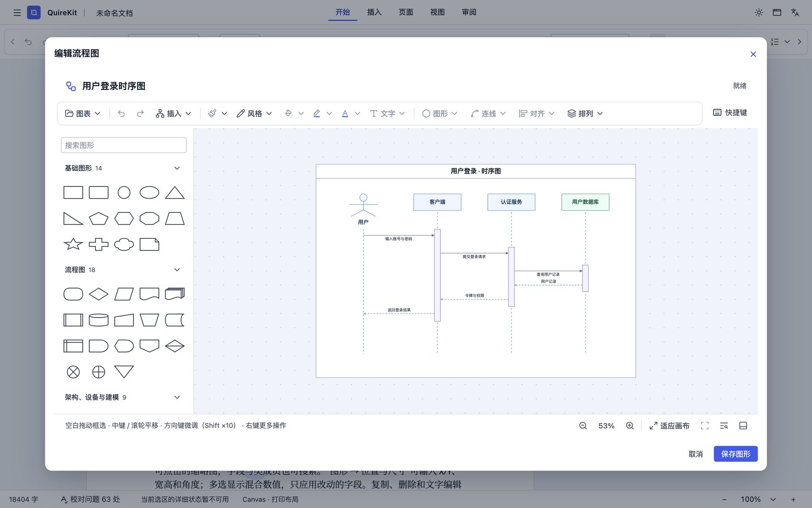The width and height of the screenshot is (812, 508).
Task: Redo action in flowchart editor toolbar
Action: click(141, 113)
